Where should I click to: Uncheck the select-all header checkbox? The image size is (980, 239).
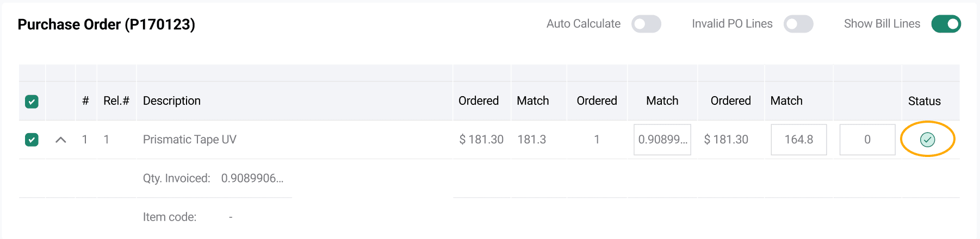tap(32, 102)
